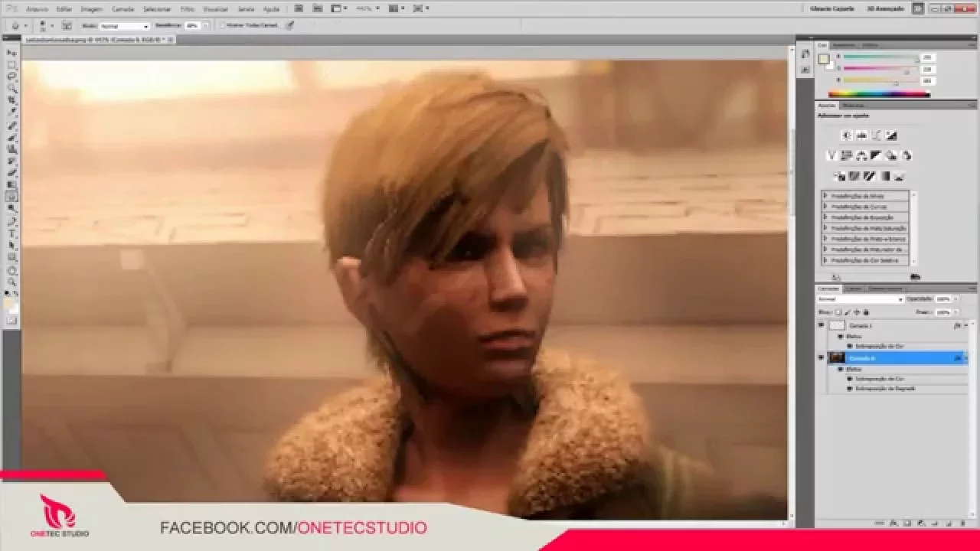Click the color spectrum bar

click(x=879, y=95)
